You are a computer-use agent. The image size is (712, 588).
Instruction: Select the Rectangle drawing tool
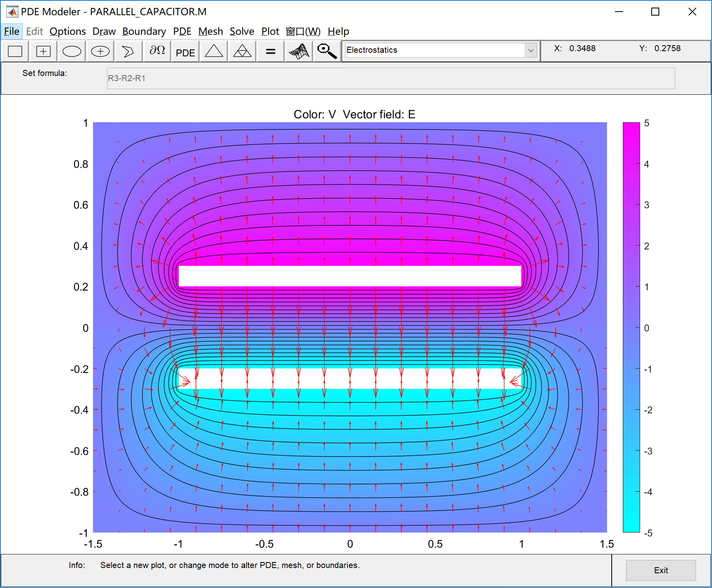click(14, 51)
